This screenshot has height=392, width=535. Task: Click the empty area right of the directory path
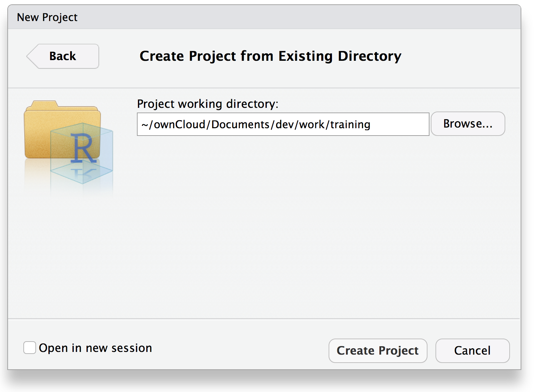click(399, 124)
